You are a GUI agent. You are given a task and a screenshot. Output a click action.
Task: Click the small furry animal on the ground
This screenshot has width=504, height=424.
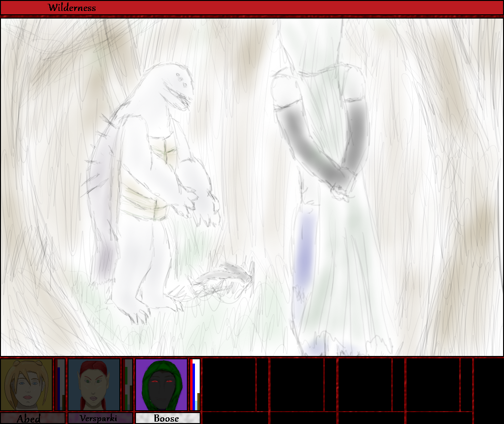(223, 281)
